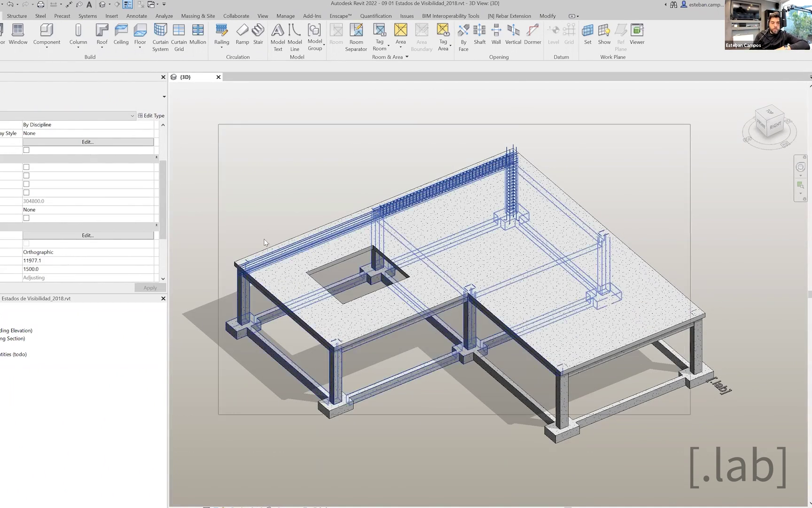Toggle the checkbox below the None field
The image size is (812, 508).
[x=26, y=218]
